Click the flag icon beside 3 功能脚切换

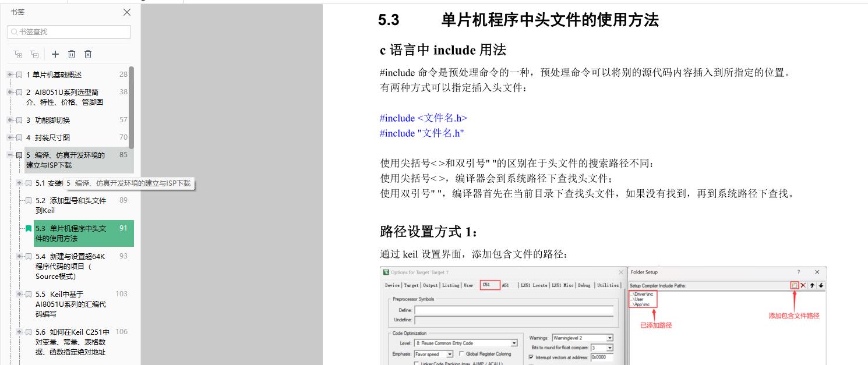coord(19,120)
